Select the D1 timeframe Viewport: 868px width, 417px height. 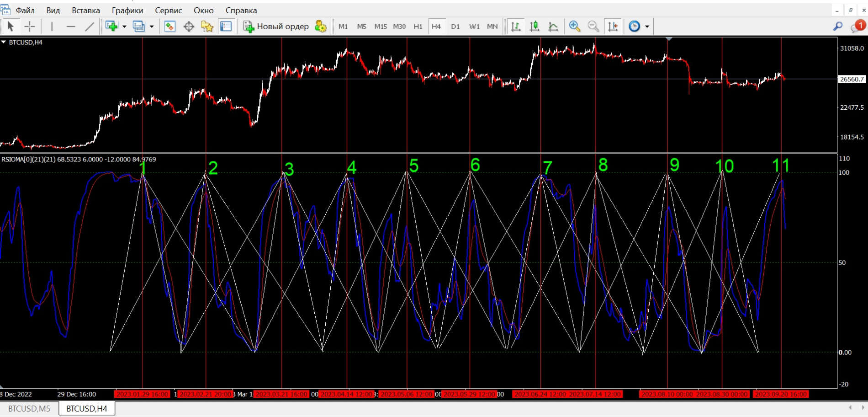pyautogui.click(x=455, y=27)
